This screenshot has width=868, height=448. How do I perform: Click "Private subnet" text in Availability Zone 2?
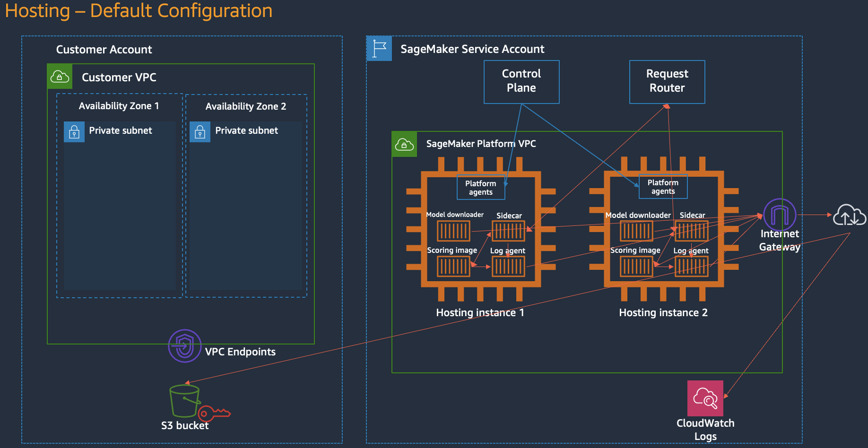tap(247, 130)
